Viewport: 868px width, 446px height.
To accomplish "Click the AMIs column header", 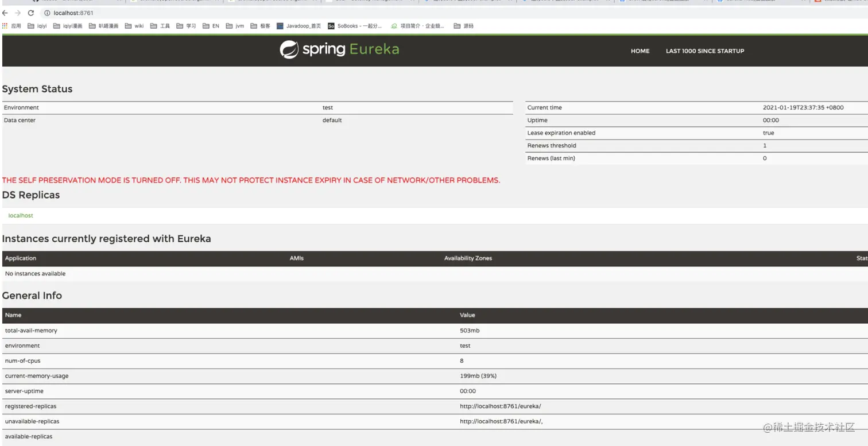I will [297, 258].
